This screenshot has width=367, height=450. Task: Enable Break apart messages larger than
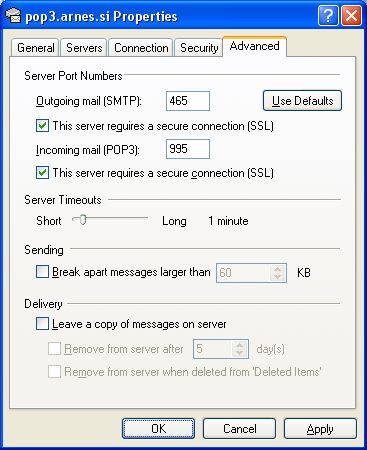click(x=42, y=272)
